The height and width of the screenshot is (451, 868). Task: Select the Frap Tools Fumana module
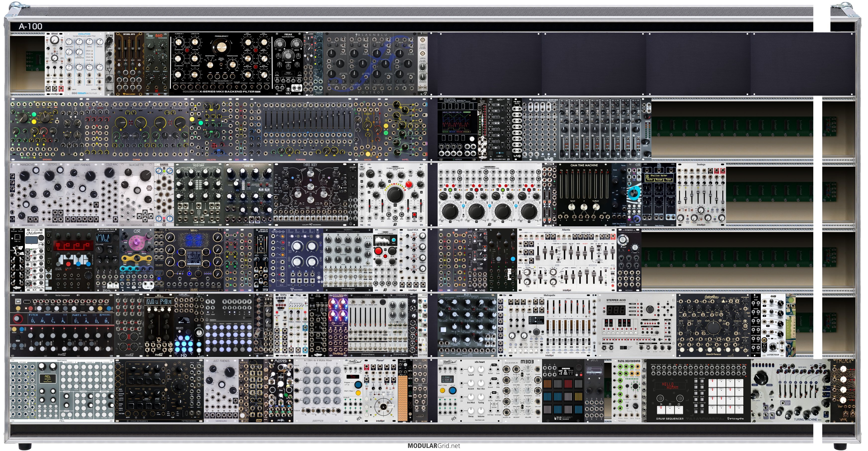(301, 129)
